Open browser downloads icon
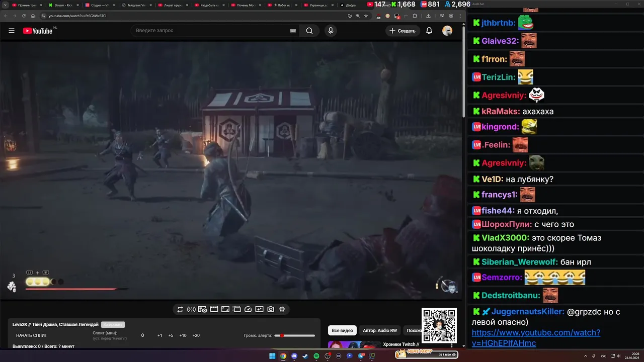The image size is (644, 362). 428,16
